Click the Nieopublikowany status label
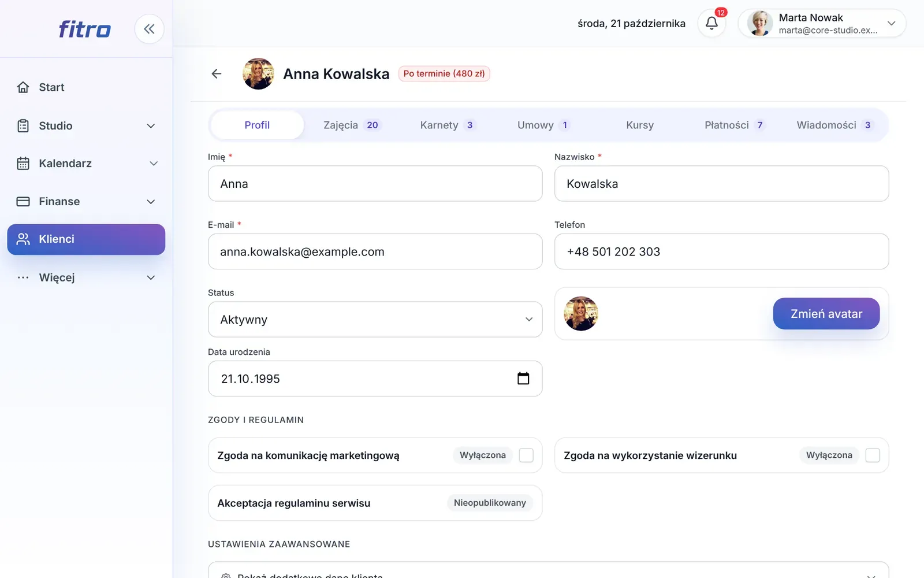 [x=490, y=503]
